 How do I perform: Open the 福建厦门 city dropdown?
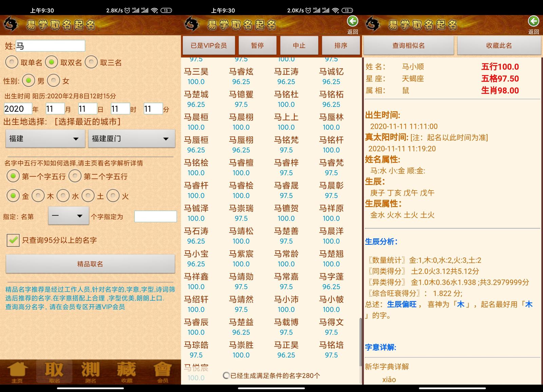pyautogui.click(x=131, y=139)
